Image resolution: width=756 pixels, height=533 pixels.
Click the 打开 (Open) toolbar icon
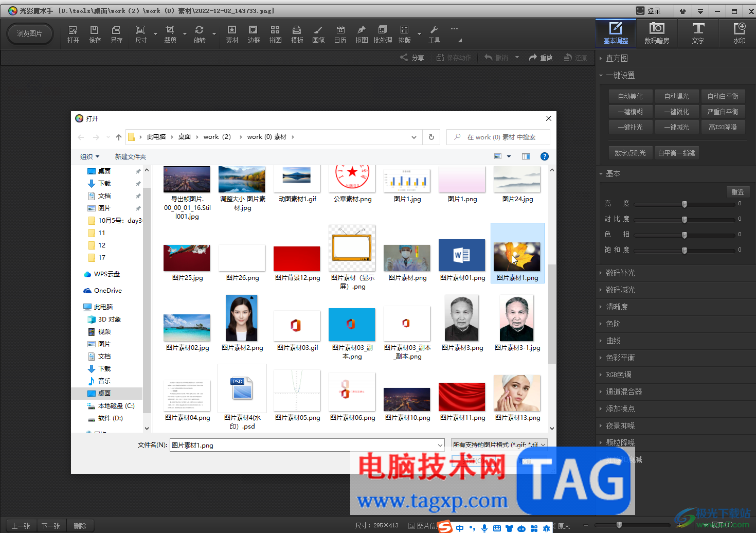click(x=73, y=34)
